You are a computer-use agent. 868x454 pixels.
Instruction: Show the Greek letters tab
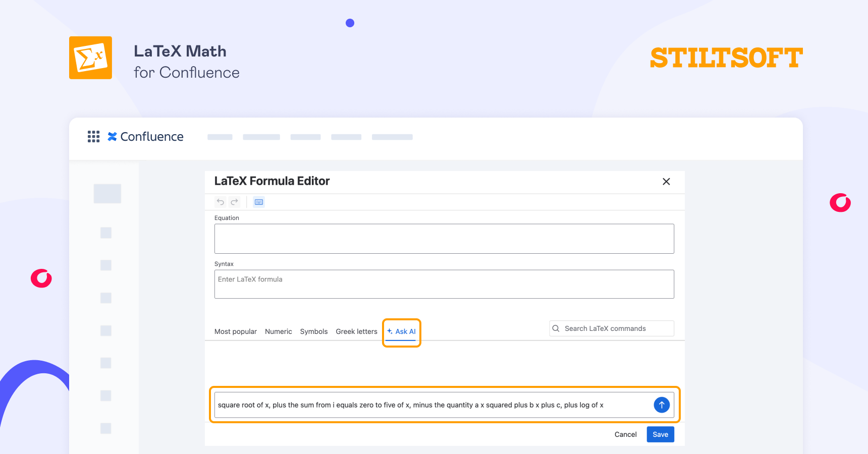coord(357,331)
